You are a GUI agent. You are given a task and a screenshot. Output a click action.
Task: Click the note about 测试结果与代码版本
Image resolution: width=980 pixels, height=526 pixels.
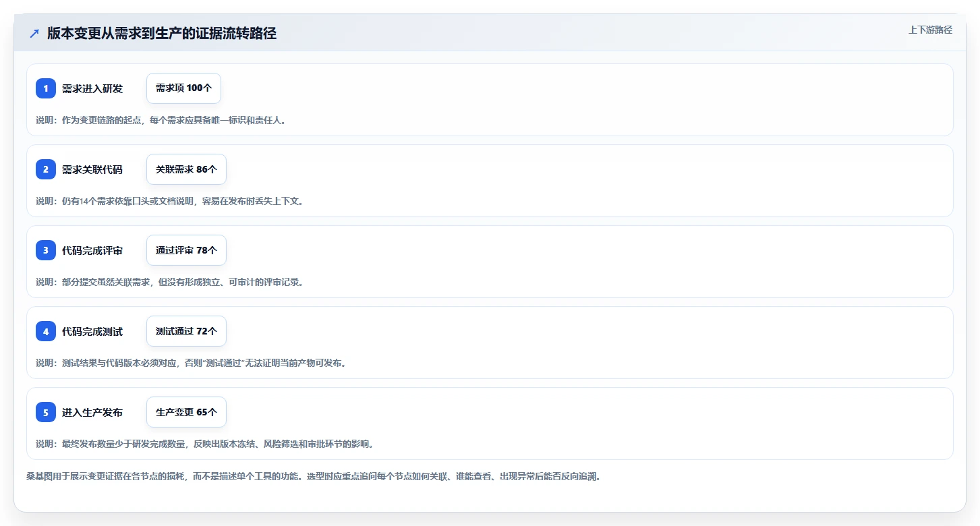pos(191,363)
